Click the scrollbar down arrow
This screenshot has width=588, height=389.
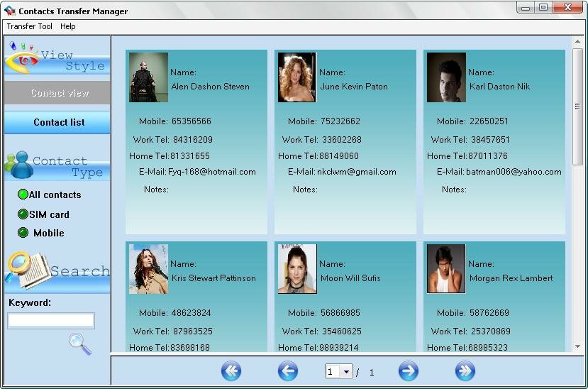click(x=577, y=346)
